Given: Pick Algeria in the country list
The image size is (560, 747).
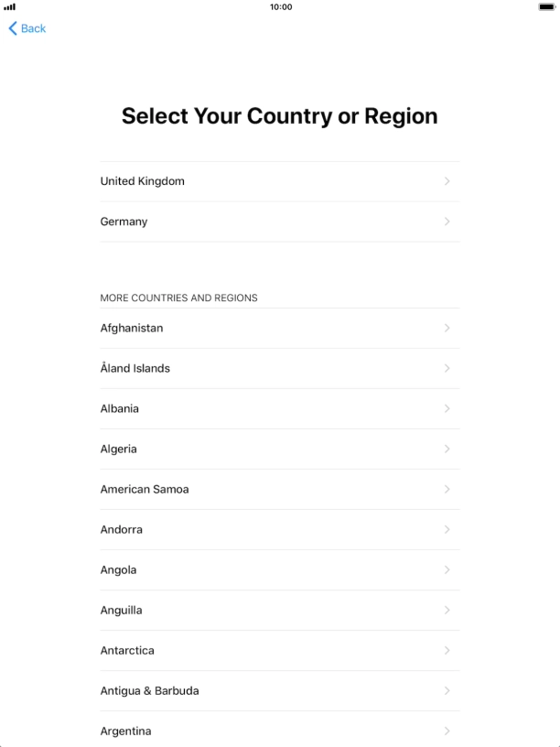Looking at the screenshot, I should [119, 449].
